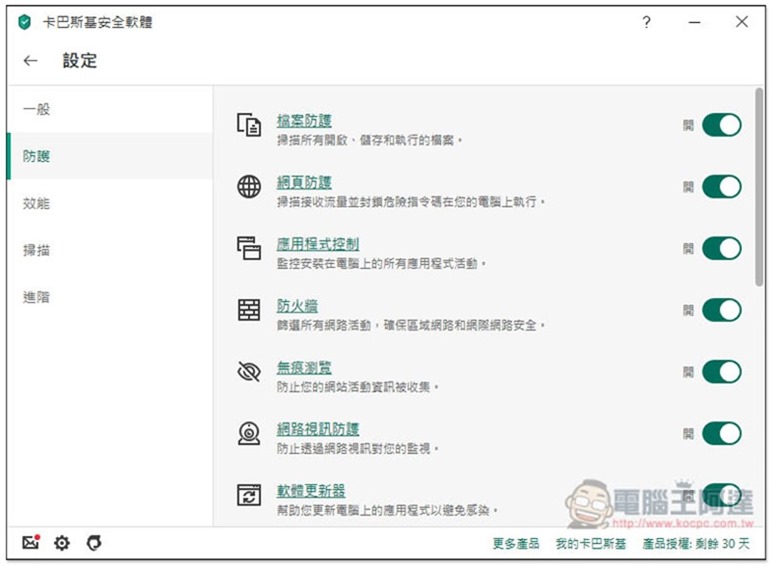772x566 pixels.
Task: Click the File Protection (檔案防護) document icon
Action: point(249,125)
